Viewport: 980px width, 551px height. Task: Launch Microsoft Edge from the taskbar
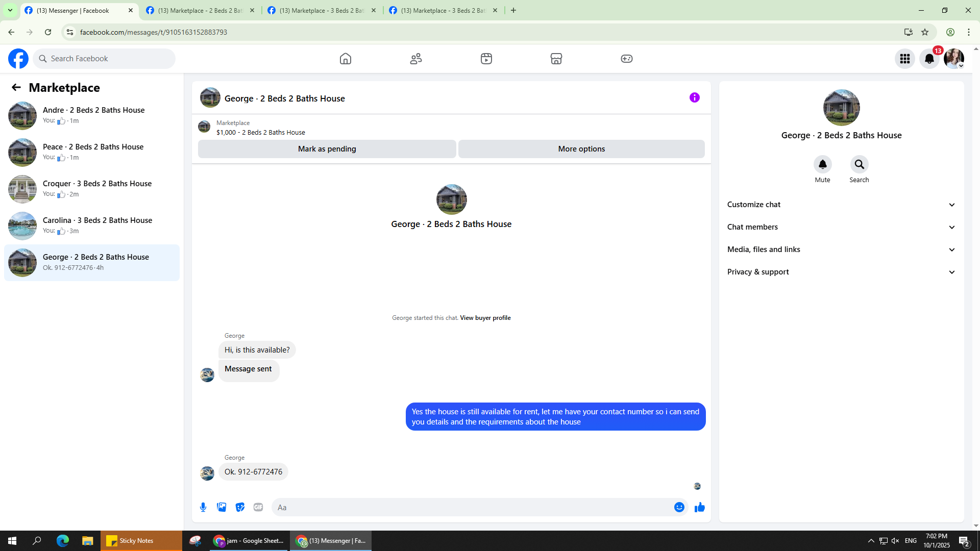tap(62, 541)
